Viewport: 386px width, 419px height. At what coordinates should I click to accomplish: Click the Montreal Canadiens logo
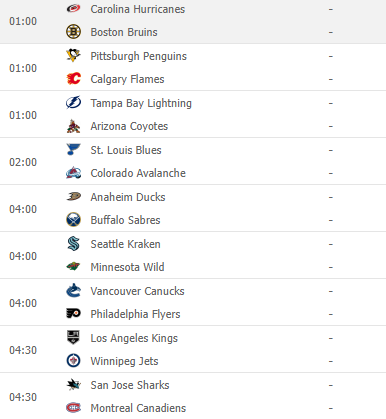(x=73, y=408)
